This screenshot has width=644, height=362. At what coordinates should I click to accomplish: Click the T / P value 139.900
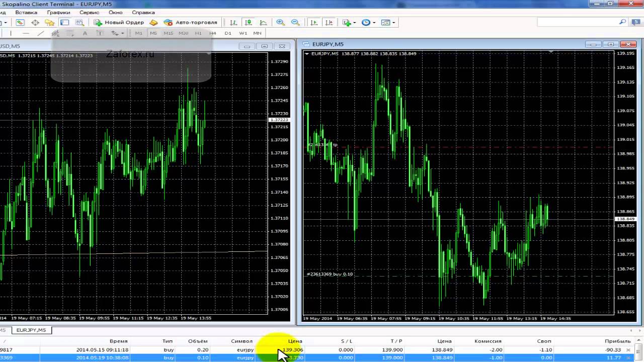pyautogui.click(x=392, y=349)
